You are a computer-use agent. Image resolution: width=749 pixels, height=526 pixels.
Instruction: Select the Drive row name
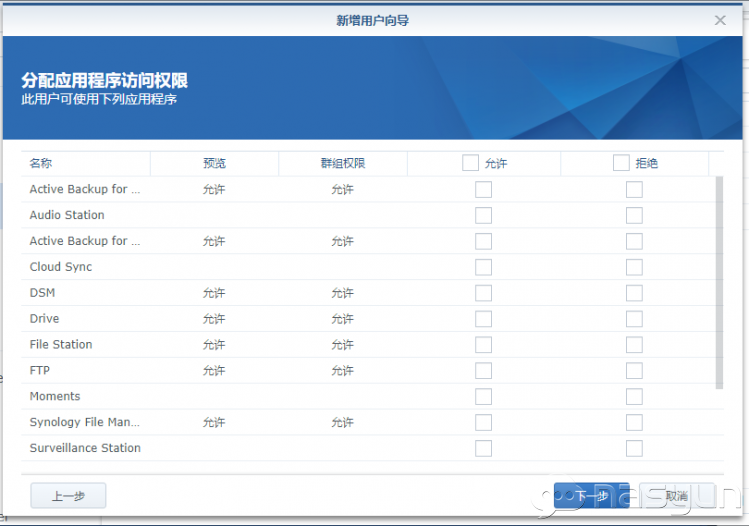(x=44, y=318)
